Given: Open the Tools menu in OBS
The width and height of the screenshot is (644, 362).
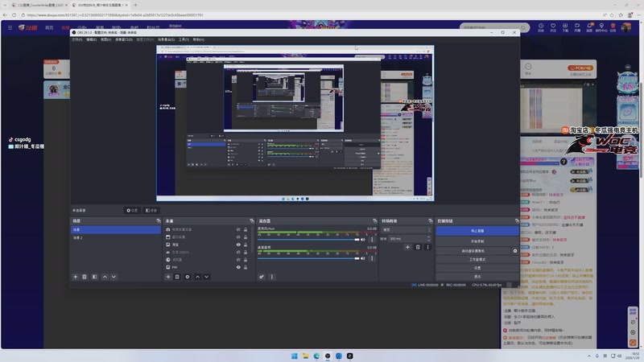Looking at the screenshot, I should pos(183,39).
